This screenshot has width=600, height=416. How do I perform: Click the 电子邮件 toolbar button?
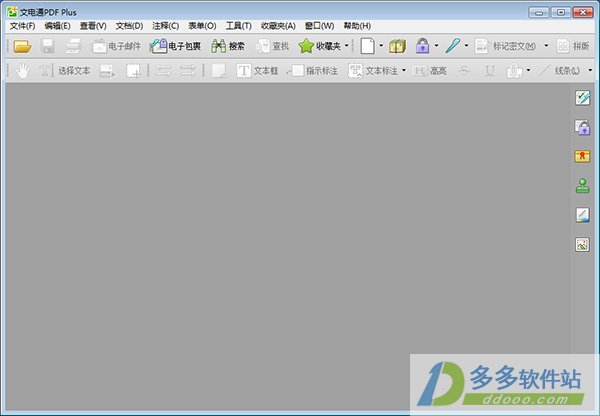(x=116, y=46)
